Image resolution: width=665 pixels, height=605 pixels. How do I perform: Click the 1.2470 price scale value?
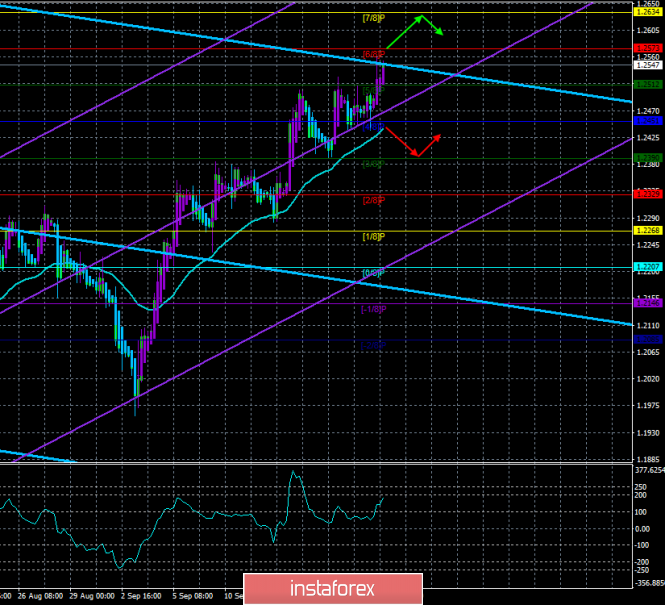pyautogui.click(x=648, y=111)
